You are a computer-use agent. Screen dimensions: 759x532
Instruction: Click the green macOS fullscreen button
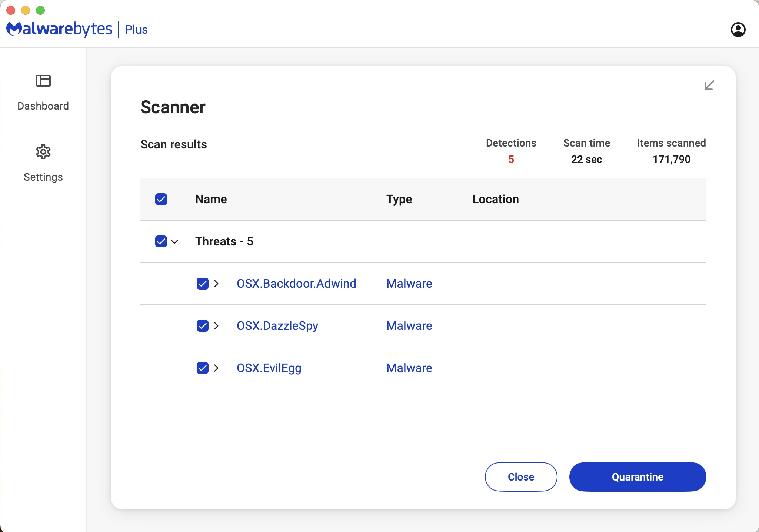[x=40, y=10]
